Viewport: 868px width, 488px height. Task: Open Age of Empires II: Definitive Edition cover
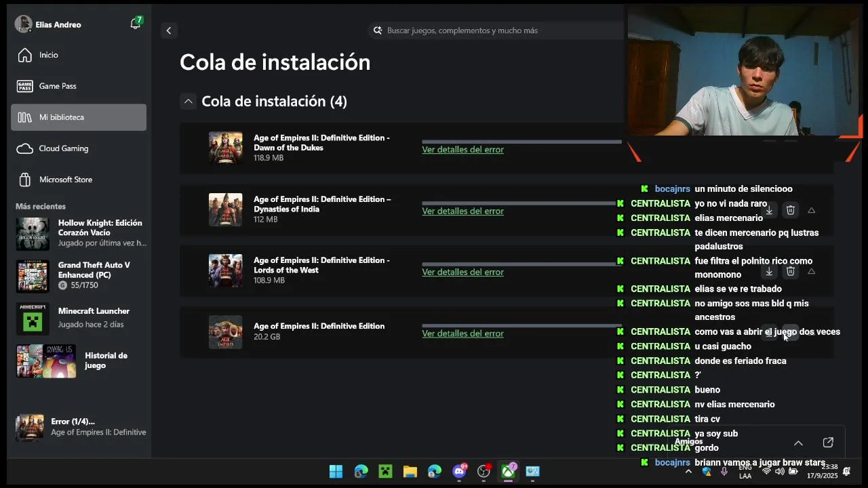click(225, 332)
